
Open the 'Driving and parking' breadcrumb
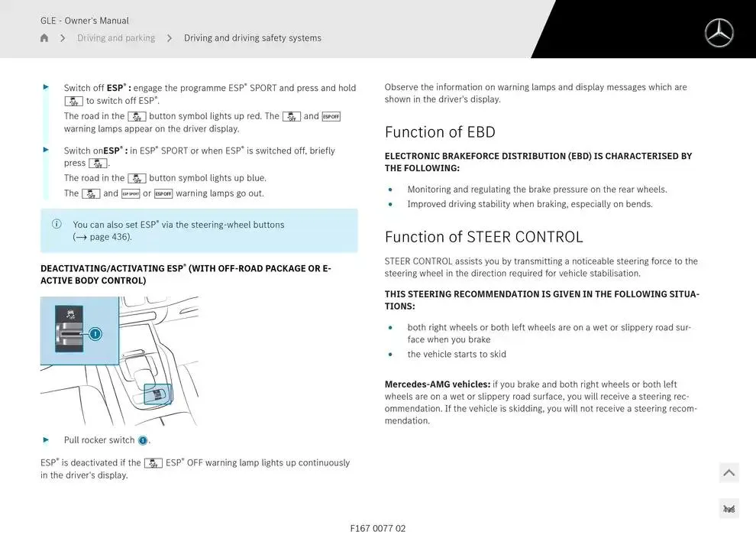tap(116, 38)
